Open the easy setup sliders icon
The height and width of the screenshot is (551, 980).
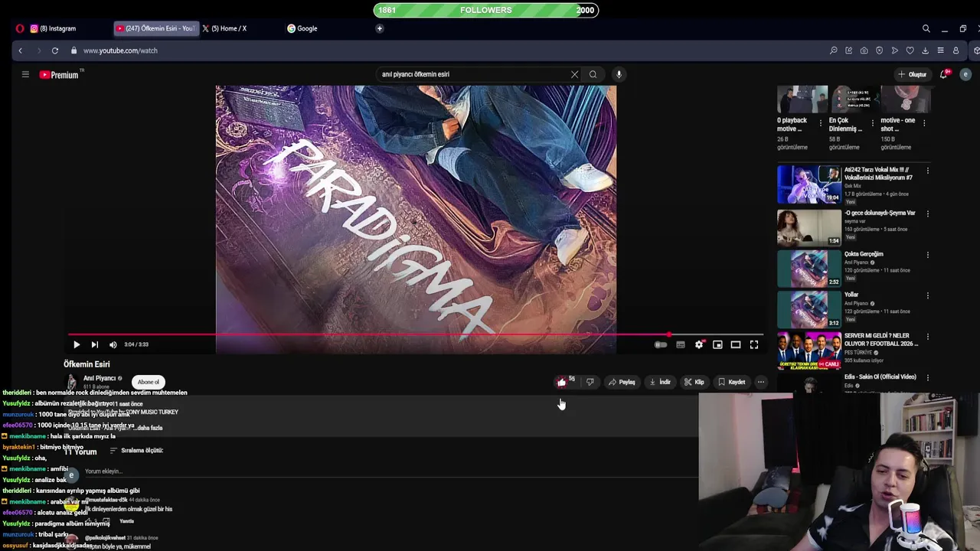coord(941,51)
